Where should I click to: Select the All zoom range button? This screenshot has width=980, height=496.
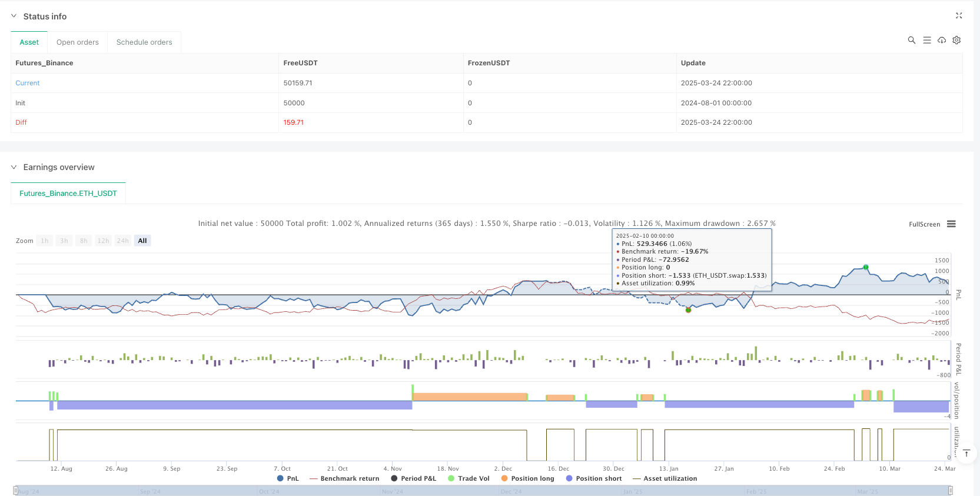click(x=142, y=241)
